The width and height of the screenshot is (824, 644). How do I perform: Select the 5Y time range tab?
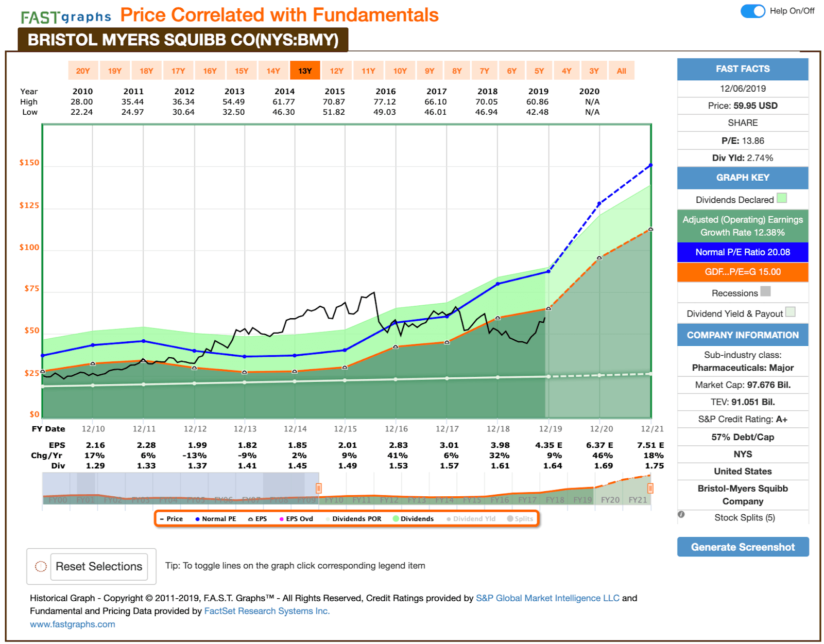539,71
